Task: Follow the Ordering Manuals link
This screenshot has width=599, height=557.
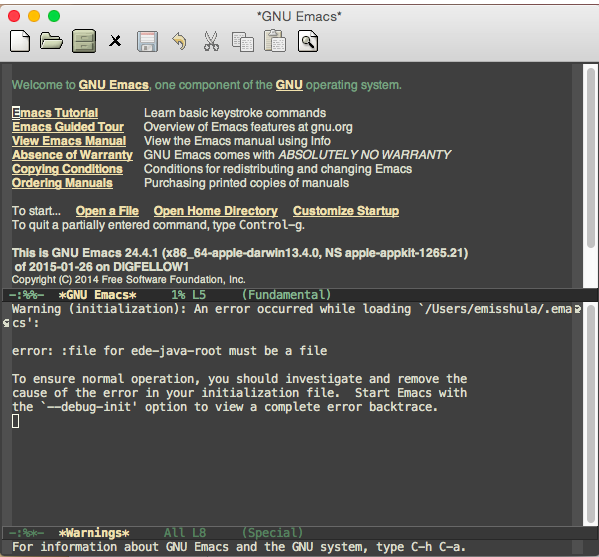Action: coord(62,183)
